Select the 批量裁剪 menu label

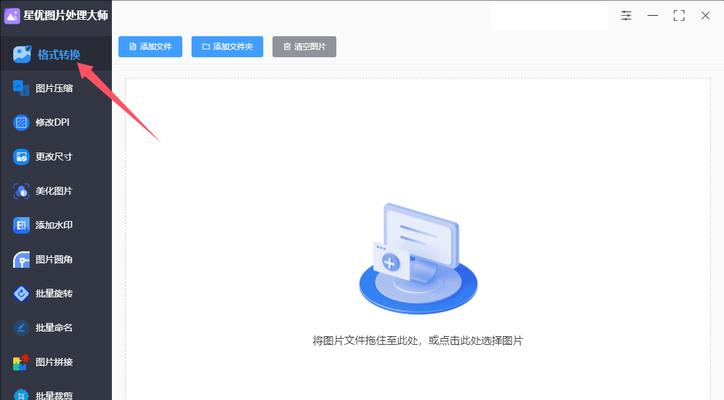(54, 395)
